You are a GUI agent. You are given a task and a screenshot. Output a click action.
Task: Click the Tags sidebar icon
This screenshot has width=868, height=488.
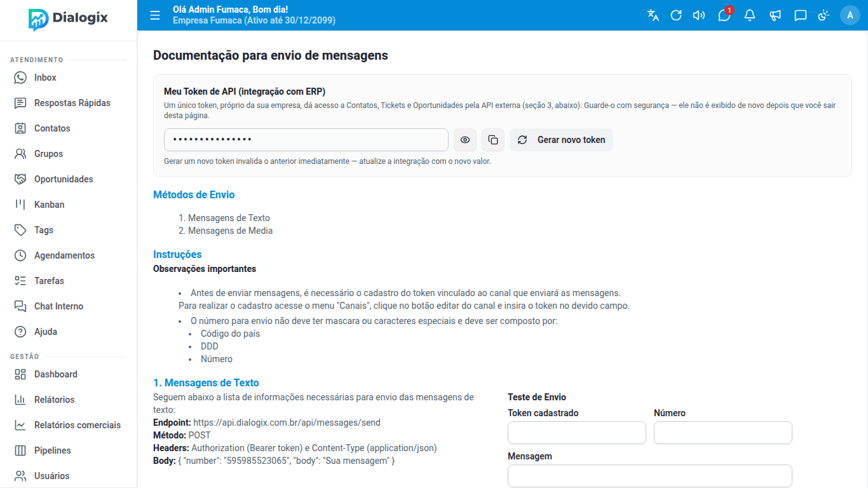pyautogui.click(x=20, y=230)
